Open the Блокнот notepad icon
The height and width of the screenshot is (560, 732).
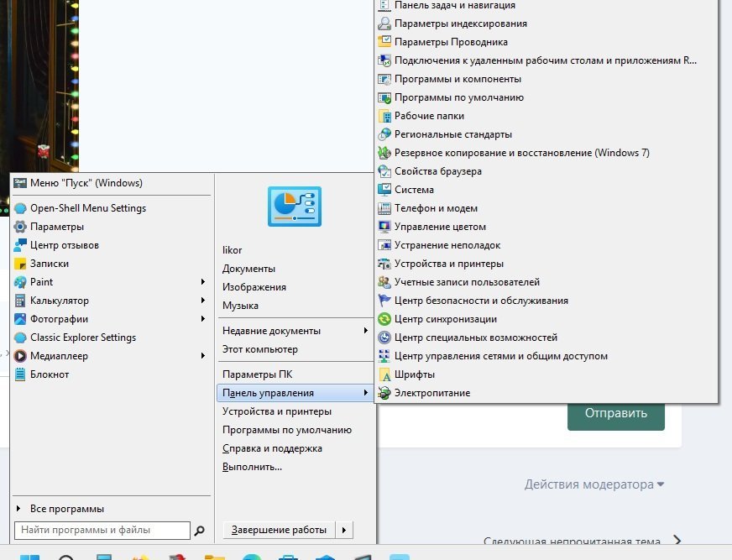[x=20, y=374]
